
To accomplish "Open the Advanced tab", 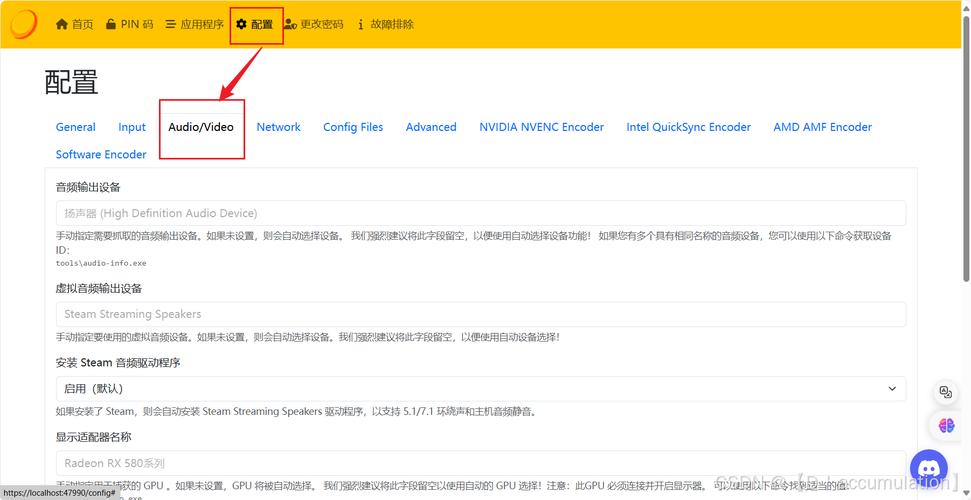I will click(431, 127).
